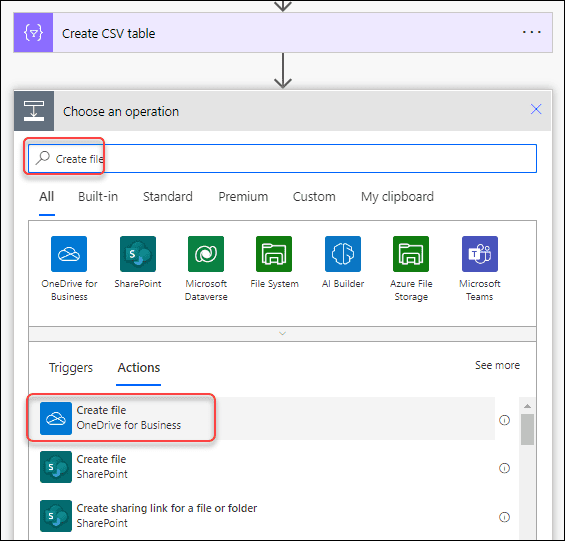Switch to the Premium tab
The width and height of the screenshot is (565, 541).
coord(243,197)
